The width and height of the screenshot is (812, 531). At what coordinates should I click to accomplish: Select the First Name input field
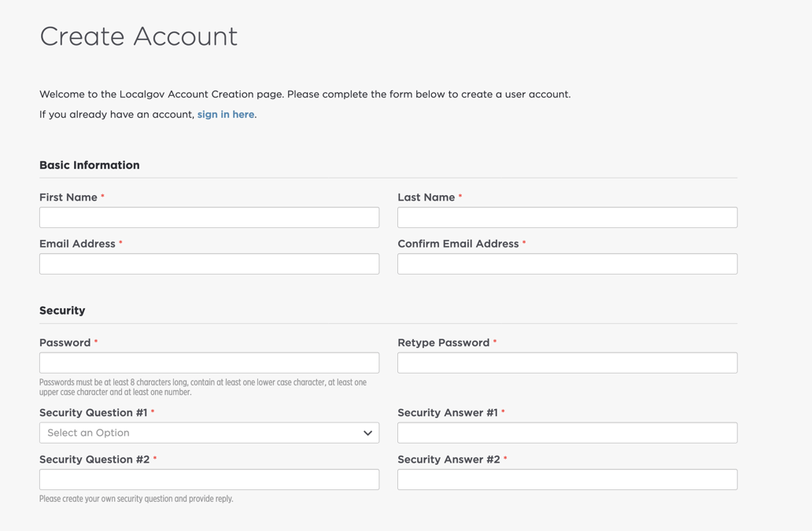[209, 217]
